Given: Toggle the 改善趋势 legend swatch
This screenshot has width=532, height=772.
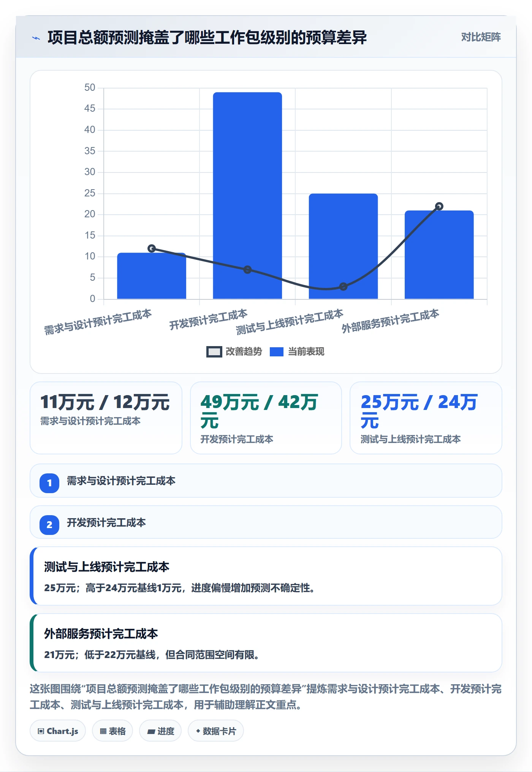Looking at the screenshot, I should 214,352.
